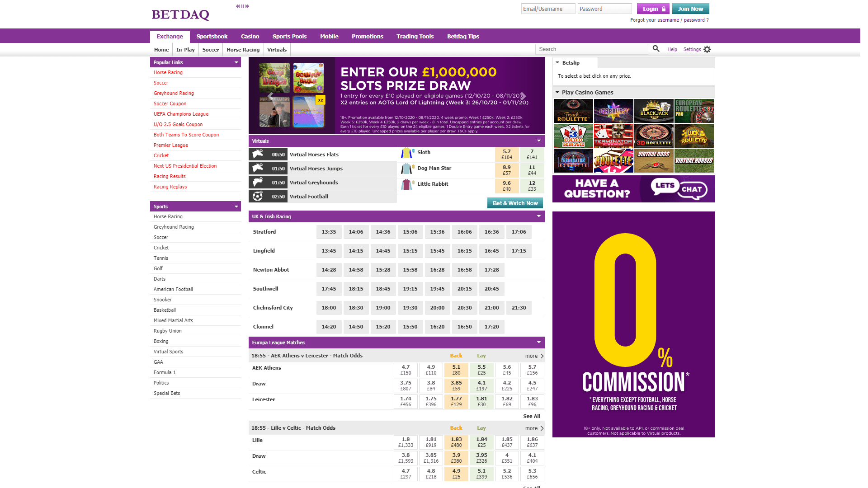This screenshot has width=868, height=488.
Task: Click the Bet & Watch Now button
Action: (515, 203)
